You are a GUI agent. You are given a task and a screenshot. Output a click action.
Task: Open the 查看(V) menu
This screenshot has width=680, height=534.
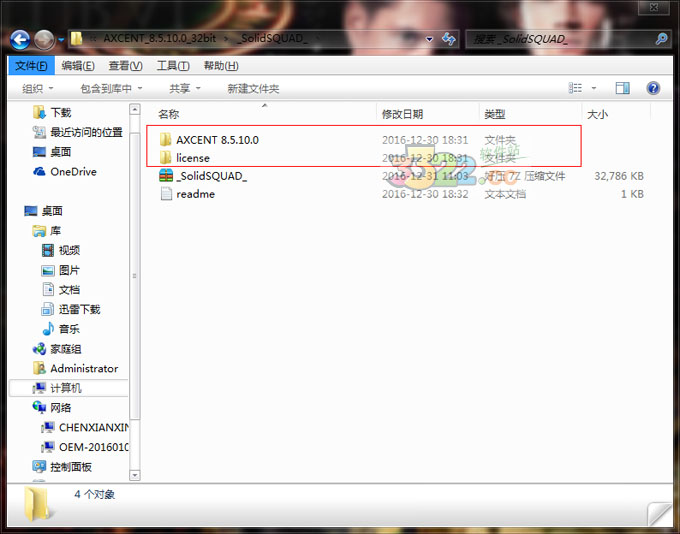coord(125,66)
